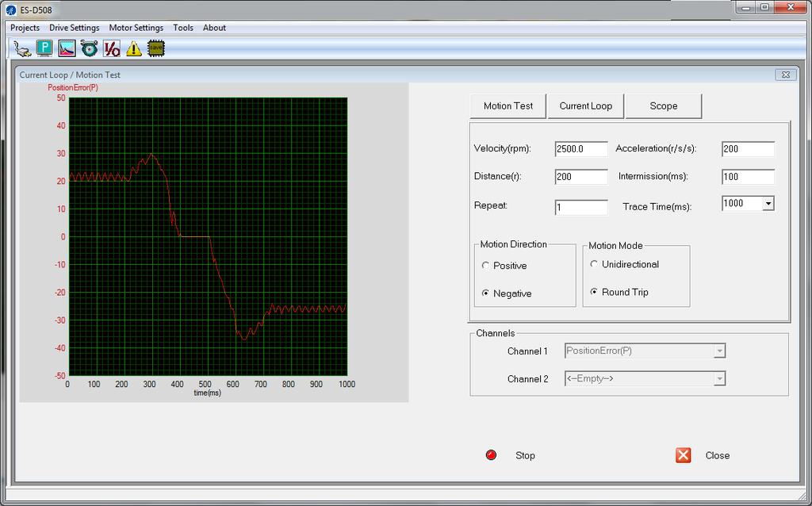The width and height of the screenshot is (812, 506).
Task: Click the Motion Mode group label
Action: click(615, 246)
